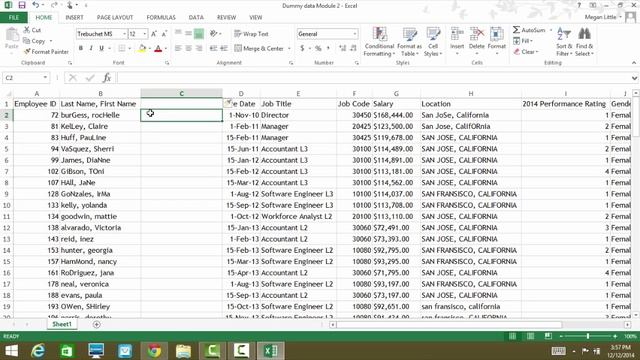
Task: Click the Undo arrow icon
Action: pyautogui.click(x=36, y=5)
